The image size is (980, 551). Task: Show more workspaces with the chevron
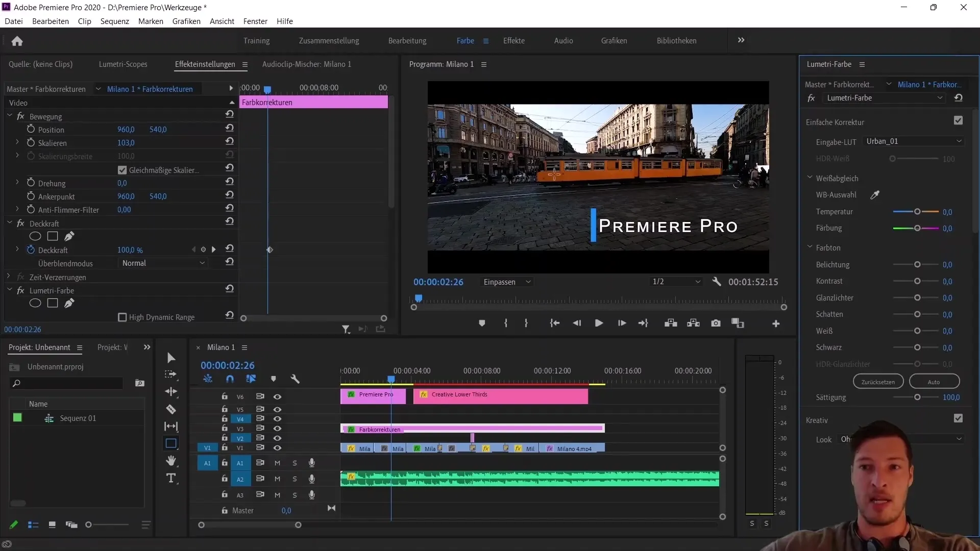[x=741, y=40]
